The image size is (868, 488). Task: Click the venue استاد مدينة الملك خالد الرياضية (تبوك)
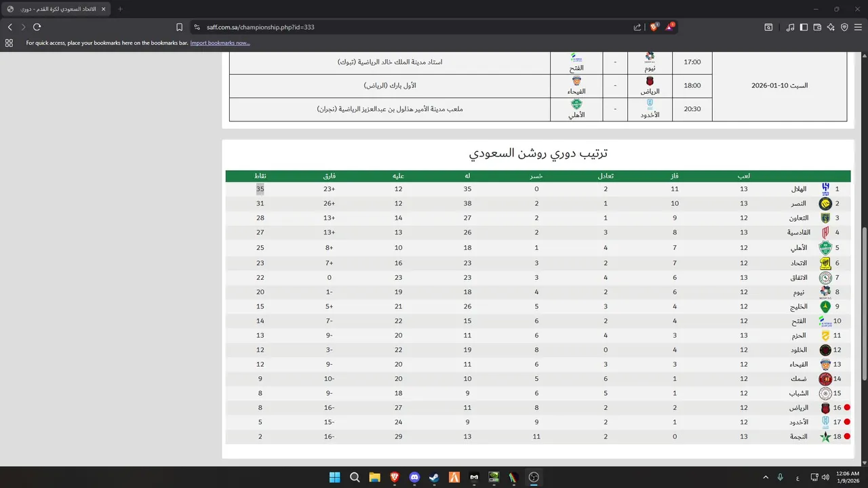390,62
